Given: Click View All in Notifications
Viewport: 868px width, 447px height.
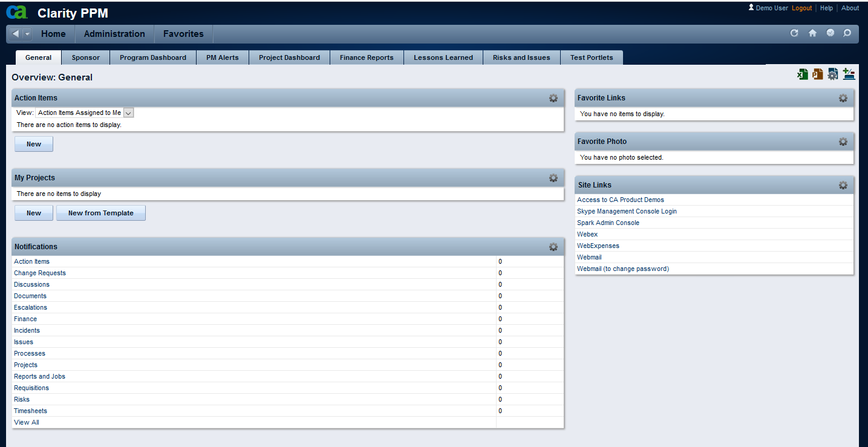Looking at the screenshot, I should [27, 422].
